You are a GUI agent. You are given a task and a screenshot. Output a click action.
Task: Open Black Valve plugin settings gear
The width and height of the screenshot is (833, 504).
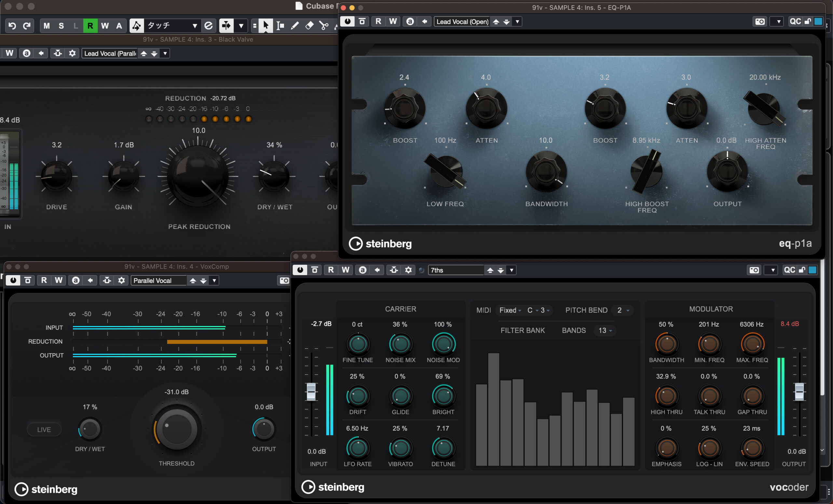[x=72, y=53]
